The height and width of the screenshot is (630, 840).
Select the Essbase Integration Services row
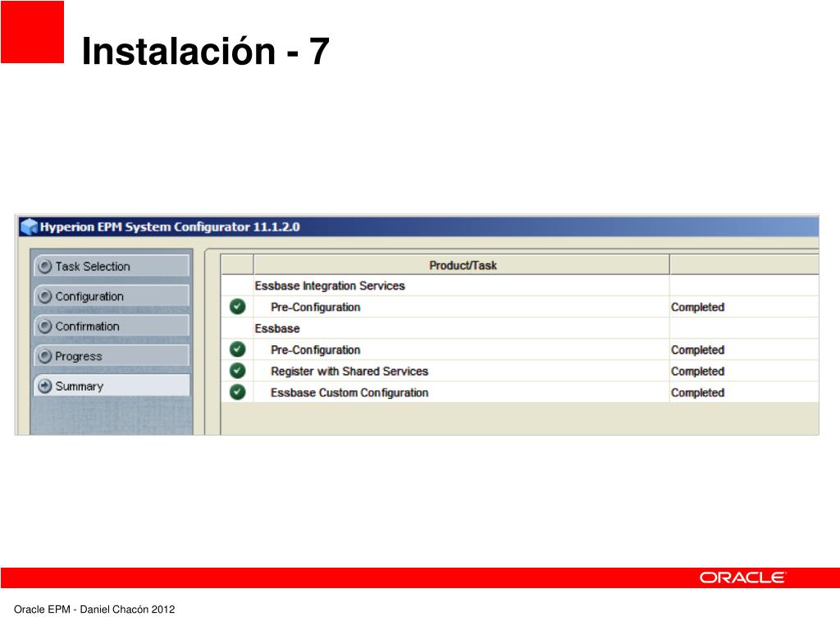click(x=519, y=285)
